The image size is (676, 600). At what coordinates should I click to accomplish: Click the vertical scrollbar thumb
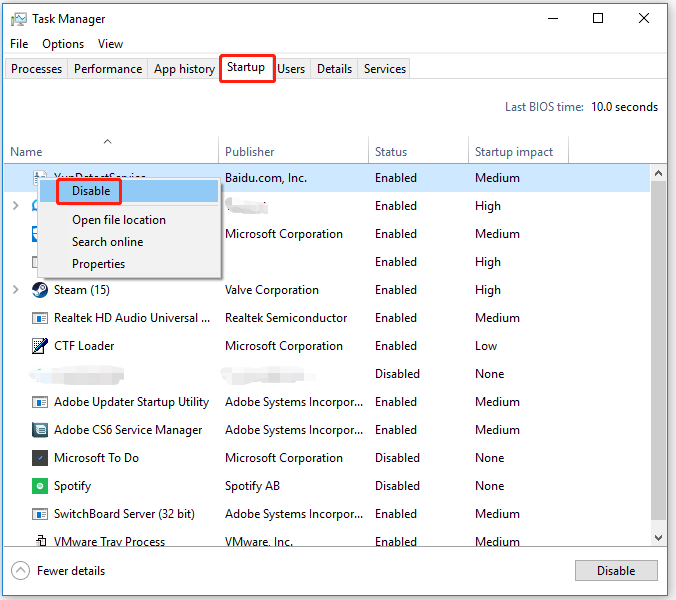(658, 350)
